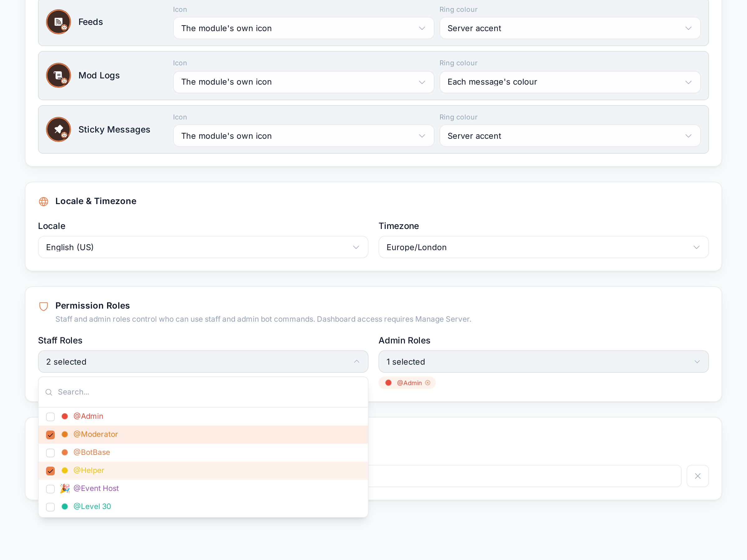This screenshot has height=560, width=747.
Task: Click the shield icon beside Permission Roles
Action: (x=44, y=306)
